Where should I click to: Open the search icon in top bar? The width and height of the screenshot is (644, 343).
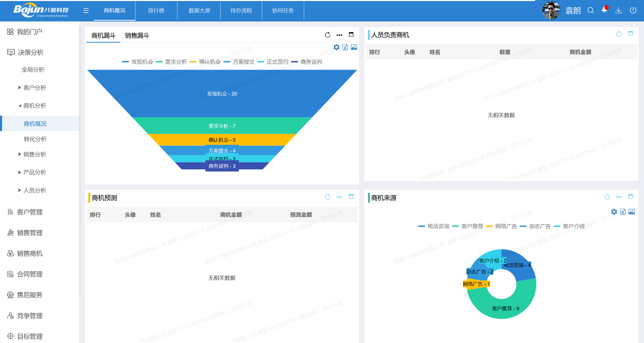pos(591,10)
